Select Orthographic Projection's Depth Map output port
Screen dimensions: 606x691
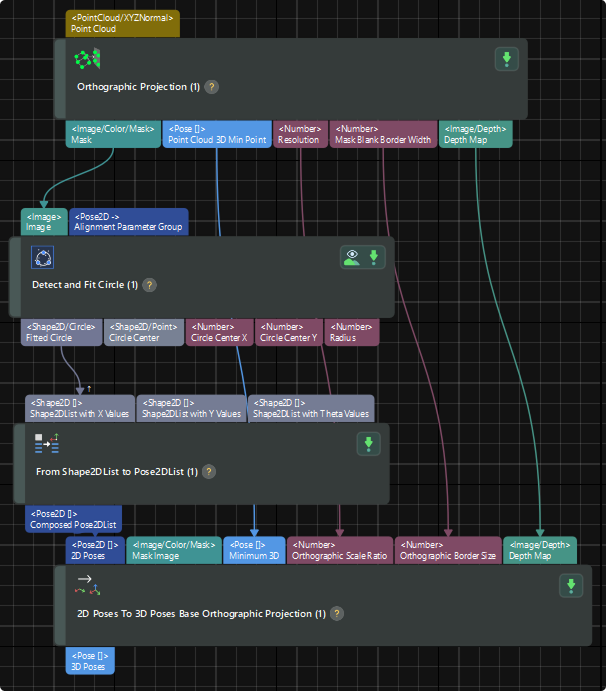(x=476, y=134)
